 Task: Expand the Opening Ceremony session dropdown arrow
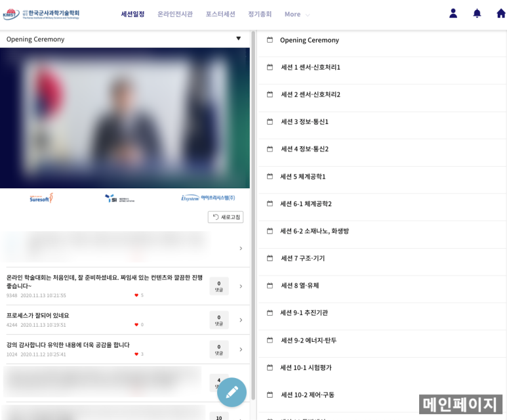pyautogui.click(x=238, y=39)
